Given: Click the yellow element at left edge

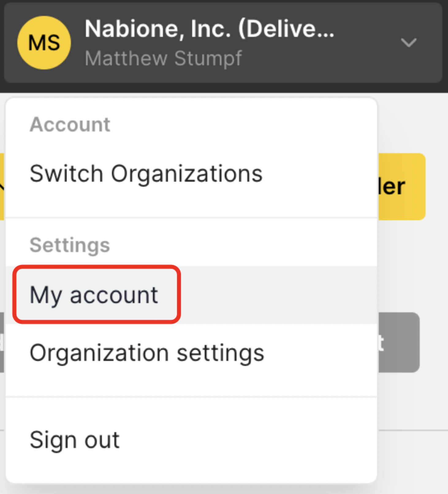Looking at the screenshot, I should (x=2, y=187).
